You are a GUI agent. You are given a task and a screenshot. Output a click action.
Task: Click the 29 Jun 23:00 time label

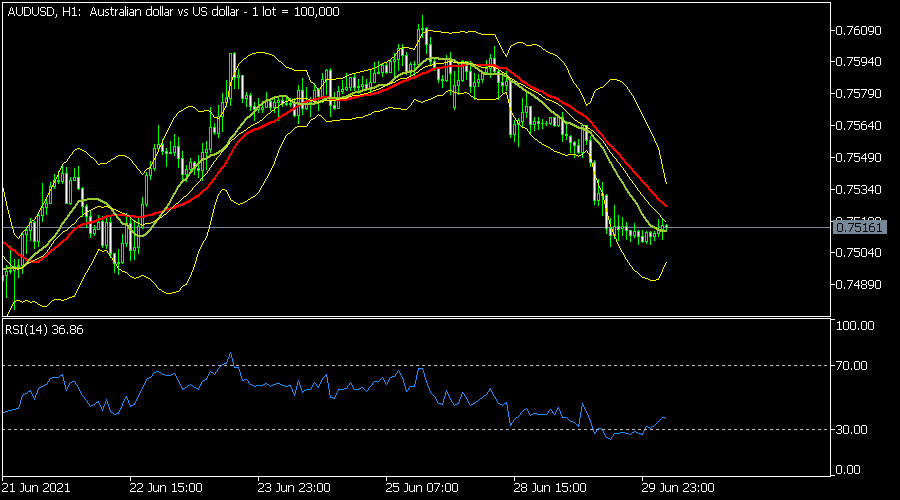point(677,489)
